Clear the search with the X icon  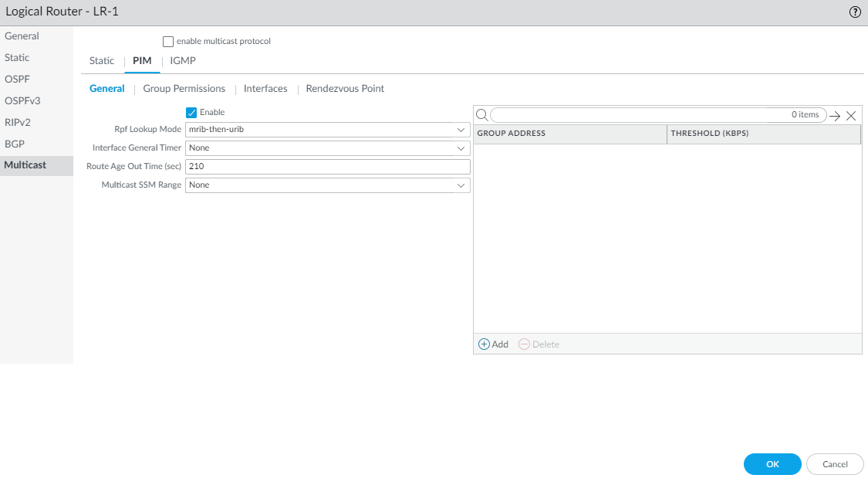(x=851, y=116)
